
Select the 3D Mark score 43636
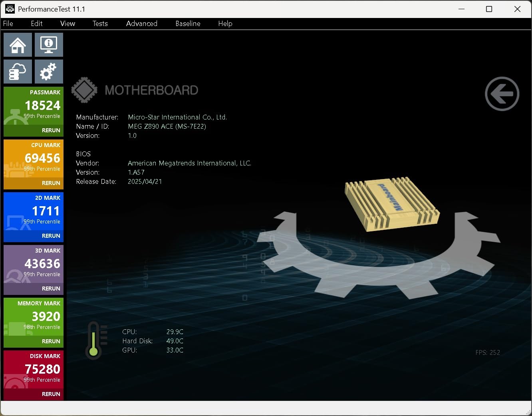click(x=42, y=264)
